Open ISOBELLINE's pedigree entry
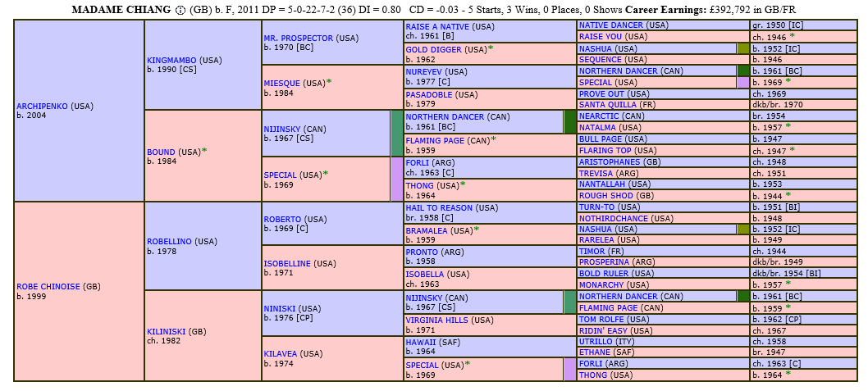Image resolution: width=868 pixels, height=391 pixels. (x=287, y=263)
